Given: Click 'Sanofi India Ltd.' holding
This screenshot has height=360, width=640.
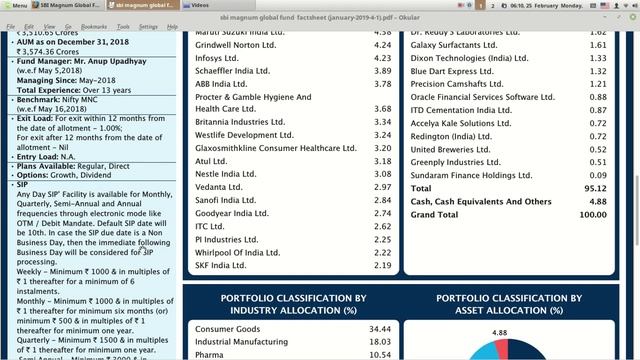Looking at the screenshot, I should coord(225,200).
